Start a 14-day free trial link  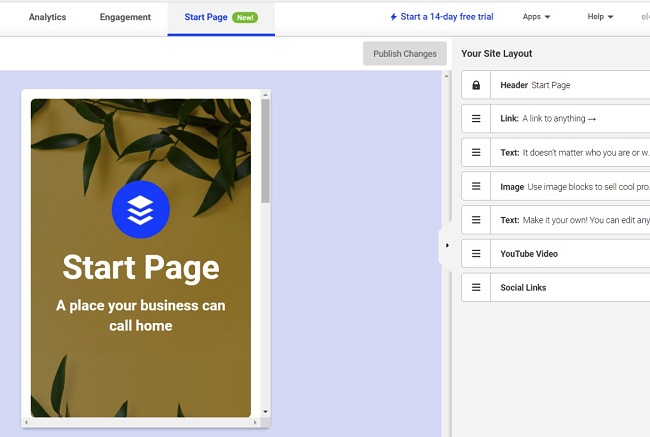click(x=447, y=17)
